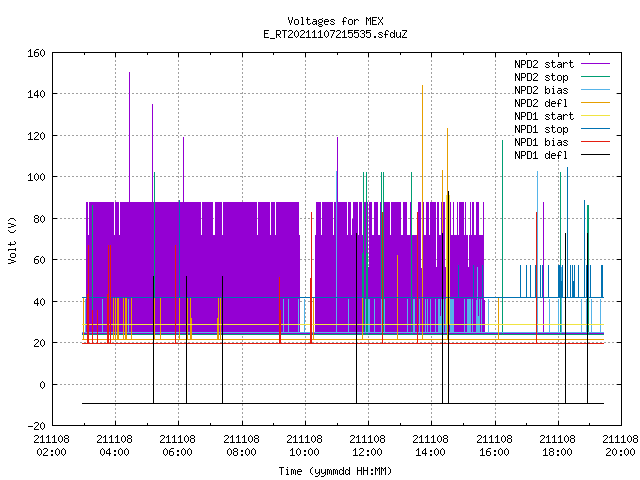Click the NPD1 bias legend label
This screenshot has width=640, height=480.
pyautogui.click(x=541, y=142)
